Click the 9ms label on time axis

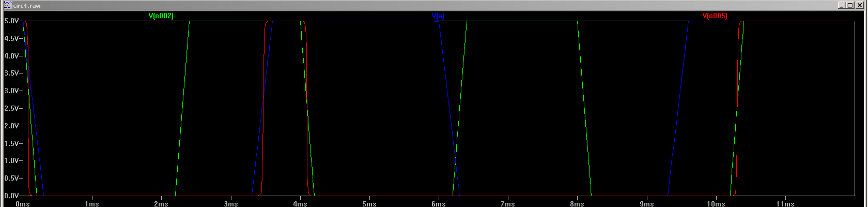coord(647,204)
